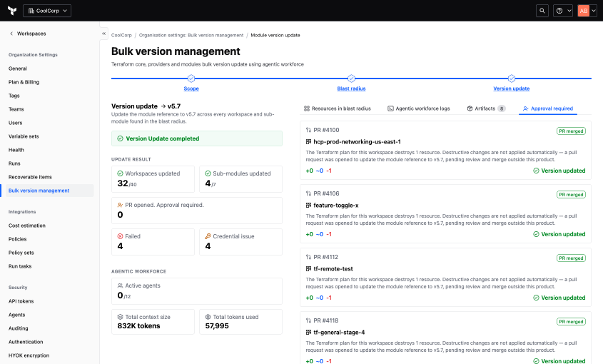603x364 pixels.
Task: Open Recoverable items page
Action: pyautogui.click(x=30, y=177)
